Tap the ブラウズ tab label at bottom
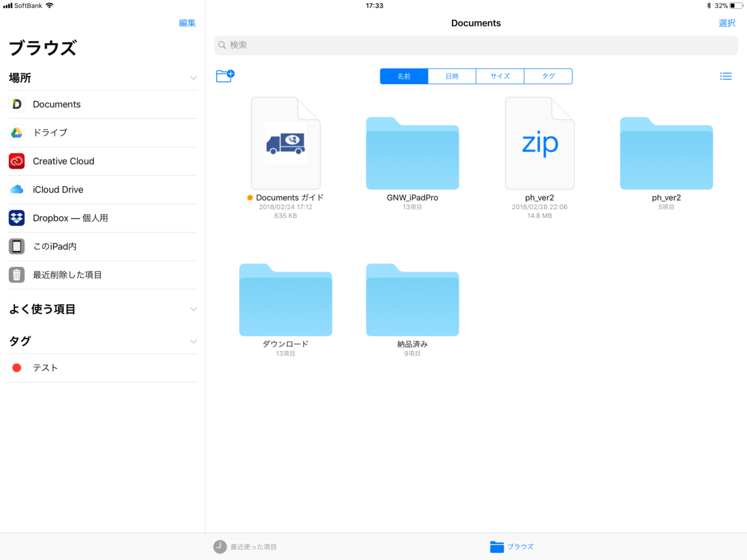The height and width of the screenshot is (560, 747). coord(520,547)
